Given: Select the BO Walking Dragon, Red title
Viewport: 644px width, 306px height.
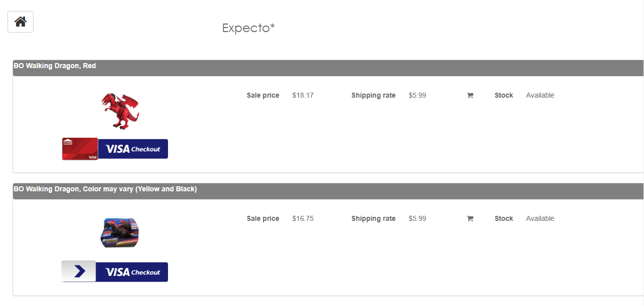Looking at the screenshot, I should coord(55,66).
